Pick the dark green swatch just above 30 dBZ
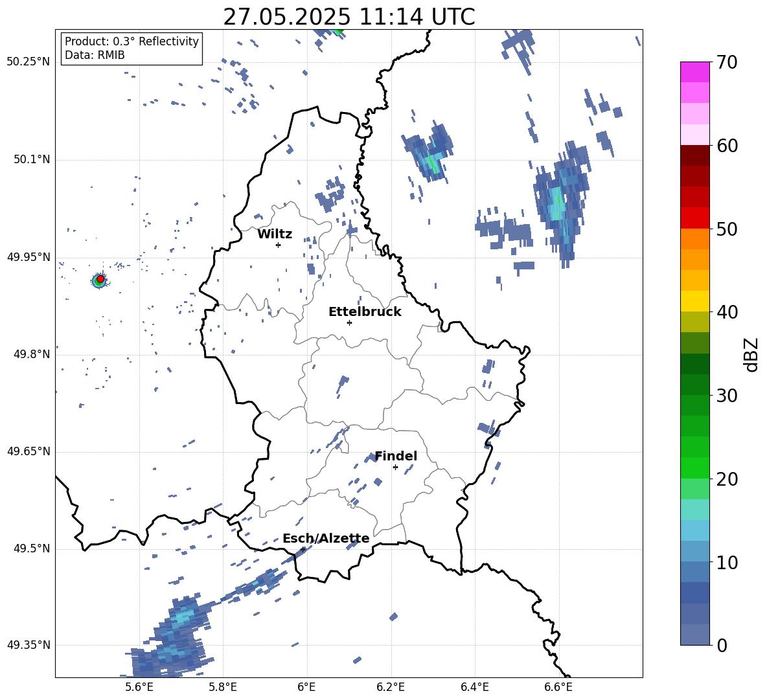The width and height of the screenshot is (767, 700). [x=694, y=385]
